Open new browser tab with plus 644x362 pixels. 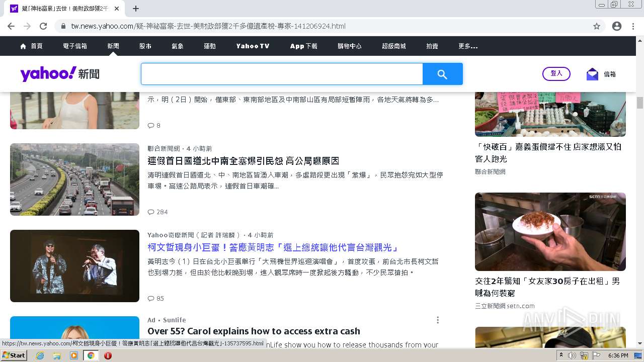(x=136, y=9)
